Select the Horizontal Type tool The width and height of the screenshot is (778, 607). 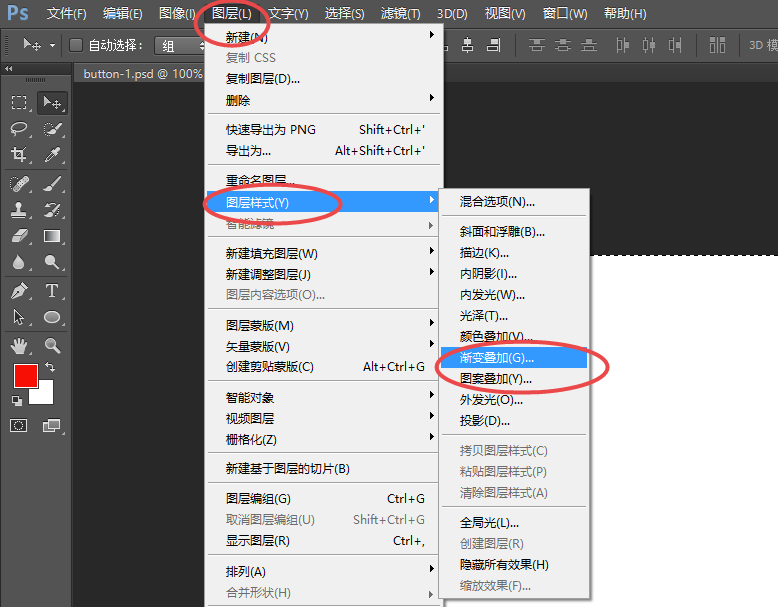(52, 291)
